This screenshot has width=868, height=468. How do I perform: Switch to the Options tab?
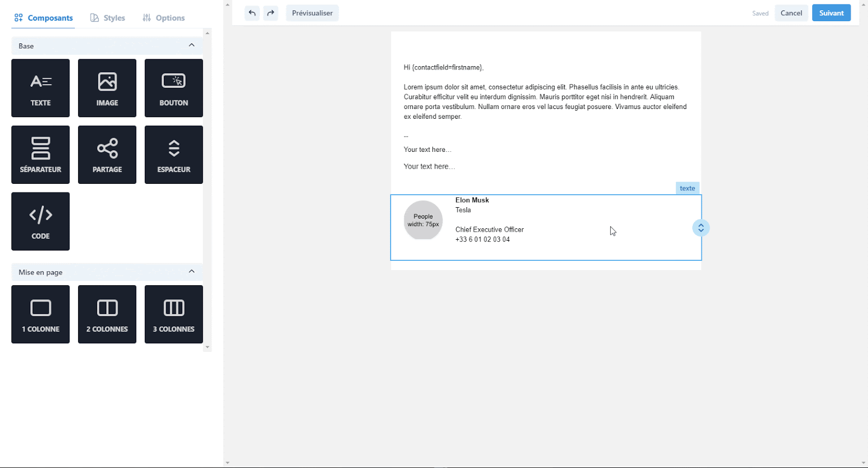pos(164,18)
